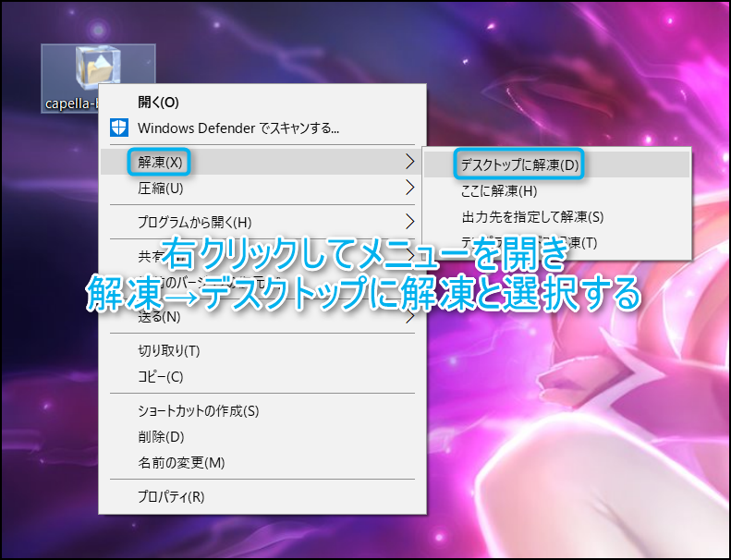Pick 出力先を指定して解凍(S) option
The width and height of the screenshot is (731, 560).
coord(532,217)
